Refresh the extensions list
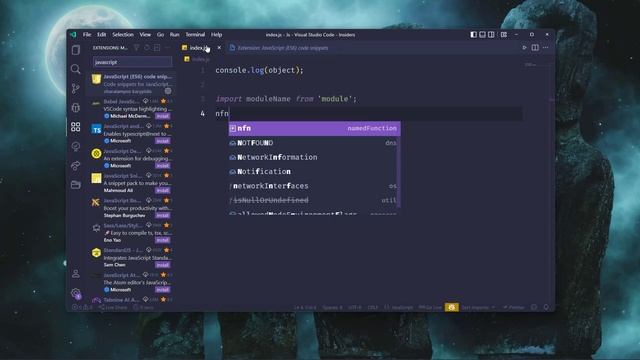Viewport: 640px width, 360px height. point(147,48)
